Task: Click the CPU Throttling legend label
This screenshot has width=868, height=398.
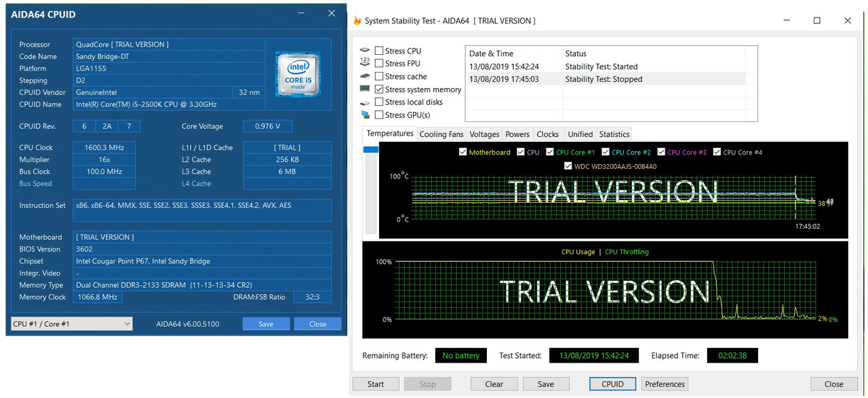Action: (627, 252)
